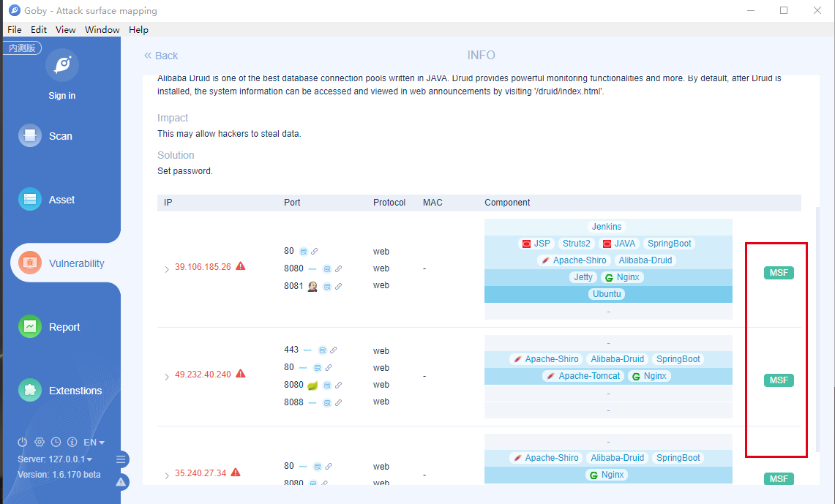Click MSF button for 39.106.185.26
The height and width of the screenshot is (504, 835).
point(779,273)
